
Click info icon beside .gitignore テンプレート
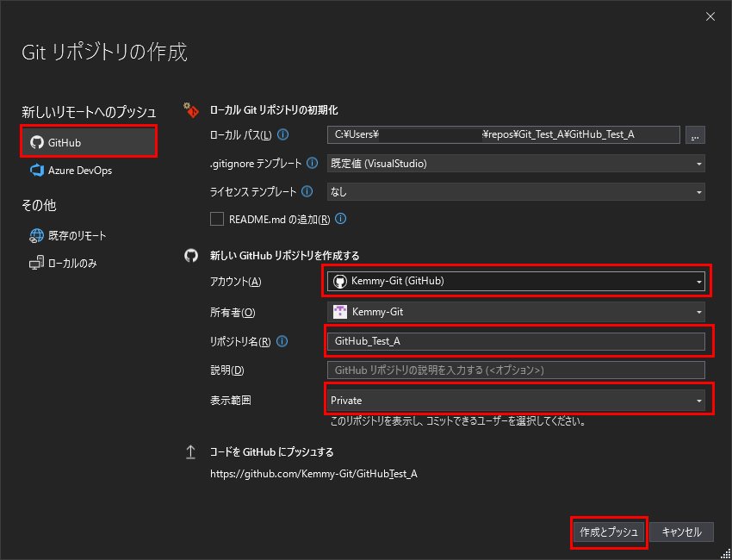pyautogui.click(x=312, y=163)
